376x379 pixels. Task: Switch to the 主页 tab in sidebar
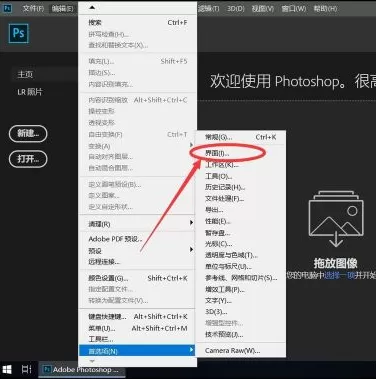pos(25,74)
